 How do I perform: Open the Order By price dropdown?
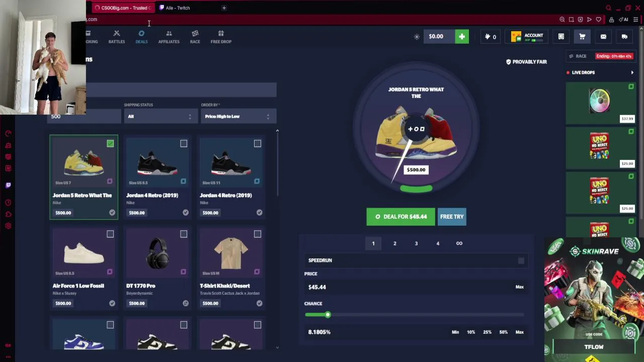238,116
